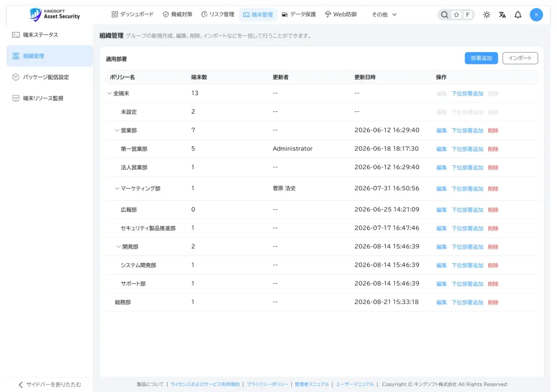This screenshot has width=557, height=392.
Task: Click the 組織管理 sidebar icon
Action: click(x=16, y=56)
